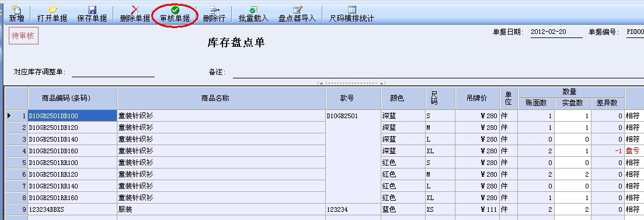The height and width of the screenshot is (220, 644).
Task: Launch 批量载入 batch load
Action: (253, 13)
